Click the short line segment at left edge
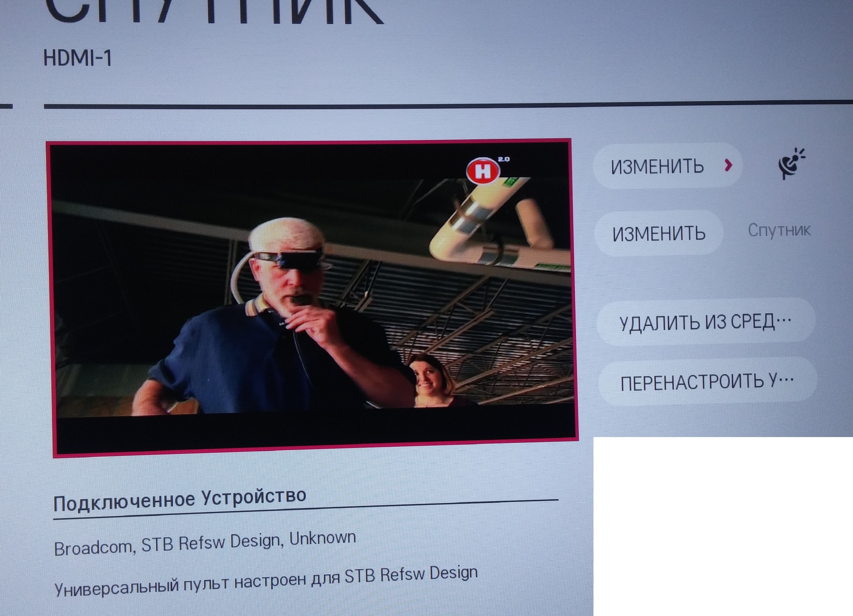The height and width of the screenshot is (616, 853). click(6, 106)
